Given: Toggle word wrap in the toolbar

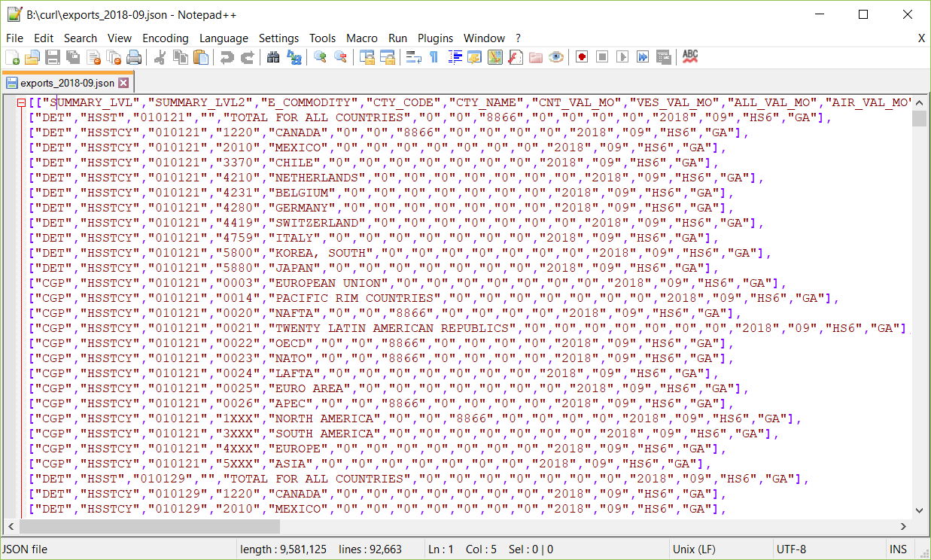Looking at the screenshot, I should click(x=413, y=57).
